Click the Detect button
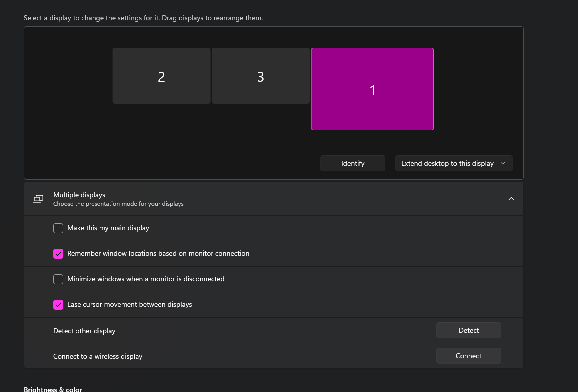The height and width of the screenshot is (392, 578). point(468,330)
